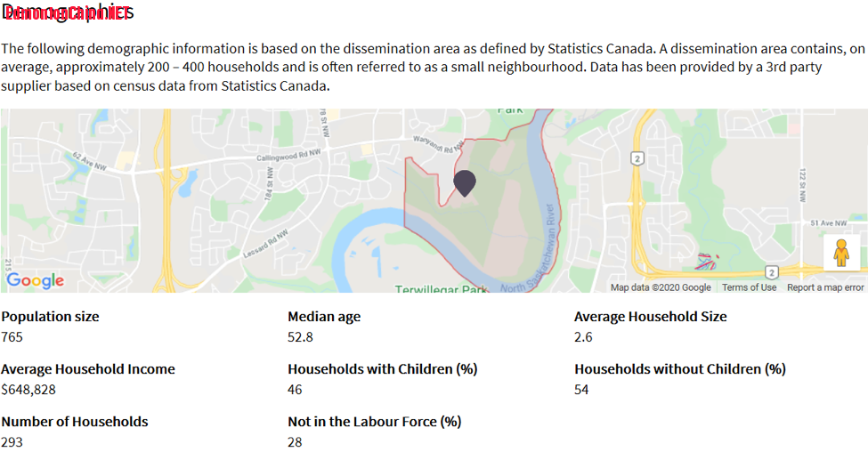Screen dimensions: 868x452
Task: Open the Google logo on the map
Action: tap(36, 281)
